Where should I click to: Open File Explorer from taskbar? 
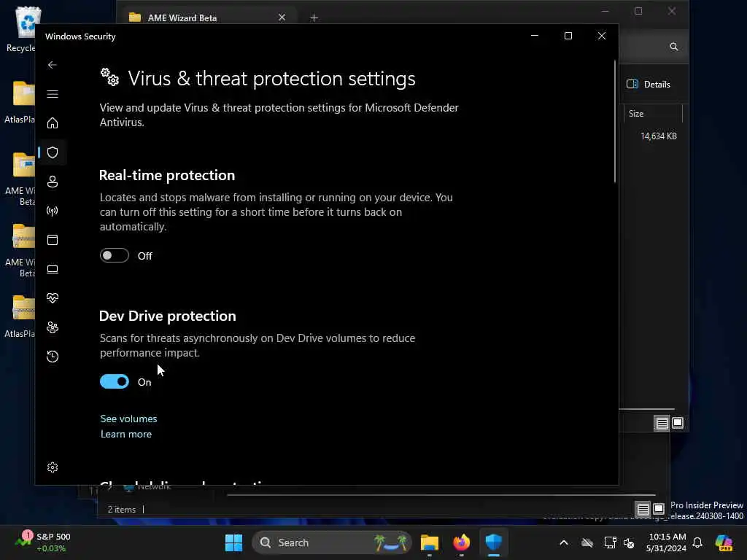[429, 542]
